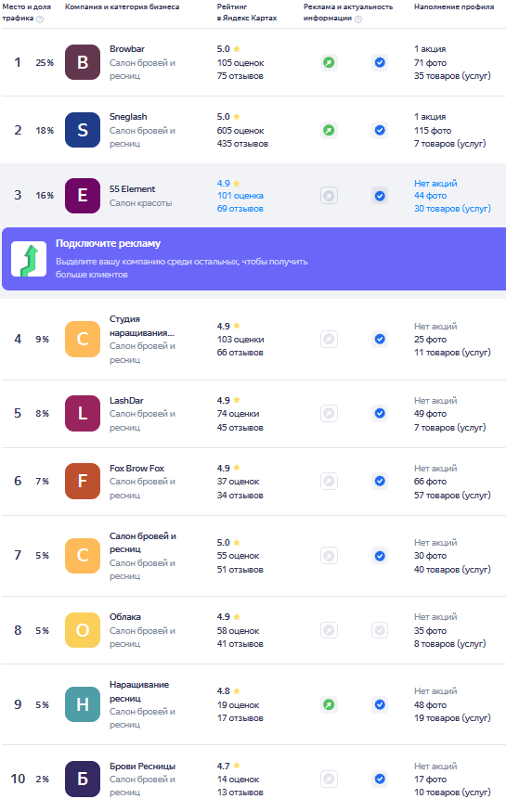Click the grey ad icon in the Брови Ресницы row
Image resolution: width=506 pixels, height=812 pixels.
329,779
